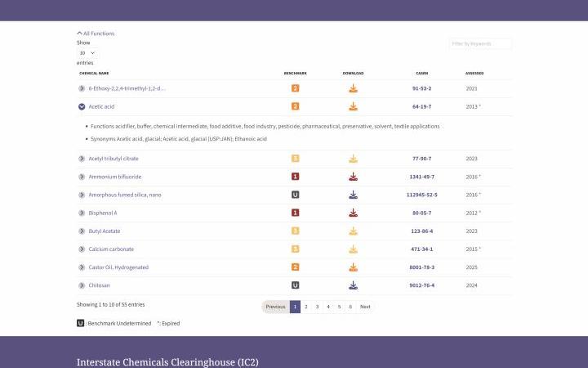Open the Chitosan chemical link
The height and width of the screenshot is (368, 588).
coord(99,285)
